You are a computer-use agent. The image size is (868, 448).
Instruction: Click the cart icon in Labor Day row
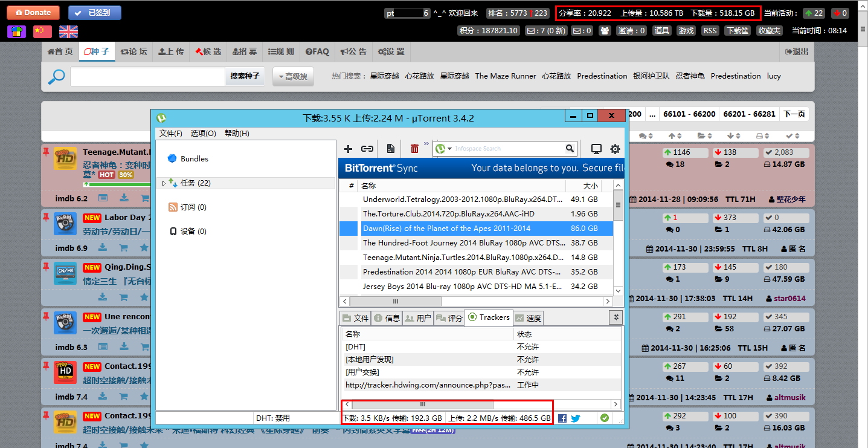[x=124, y=247]
